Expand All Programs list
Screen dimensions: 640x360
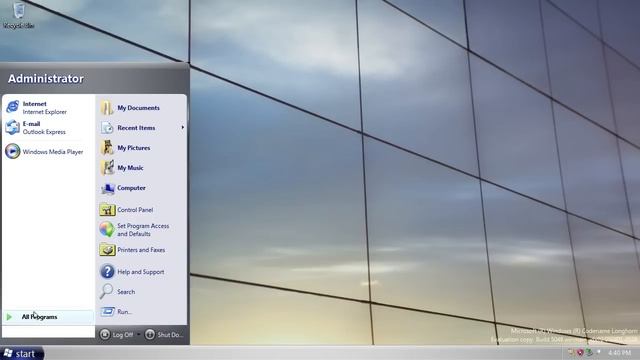[x=49, y=317]
